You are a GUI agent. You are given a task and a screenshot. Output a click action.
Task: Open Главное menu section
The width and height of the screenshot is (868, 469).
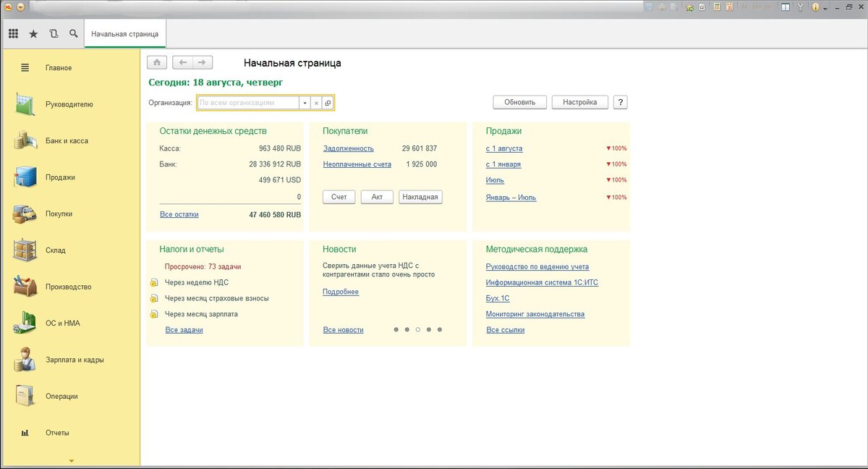pyautogui.click(x=59, y=67)
